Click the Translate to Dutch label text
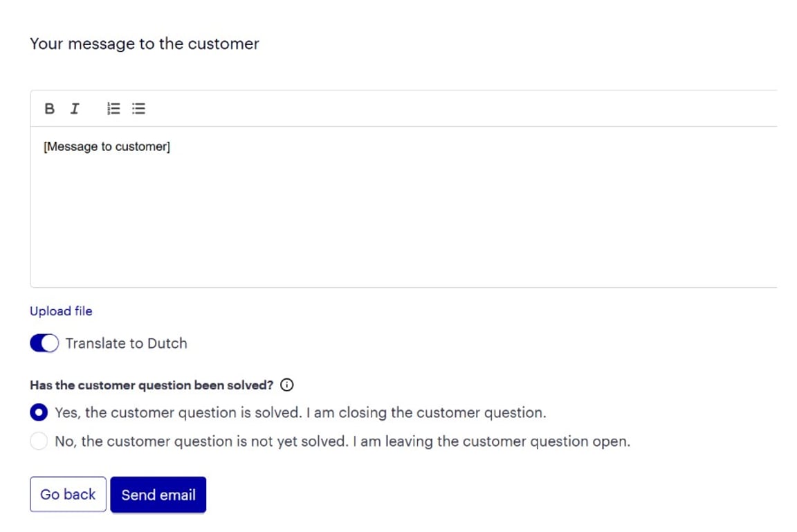The image size is (797, 532). (126, 343)
